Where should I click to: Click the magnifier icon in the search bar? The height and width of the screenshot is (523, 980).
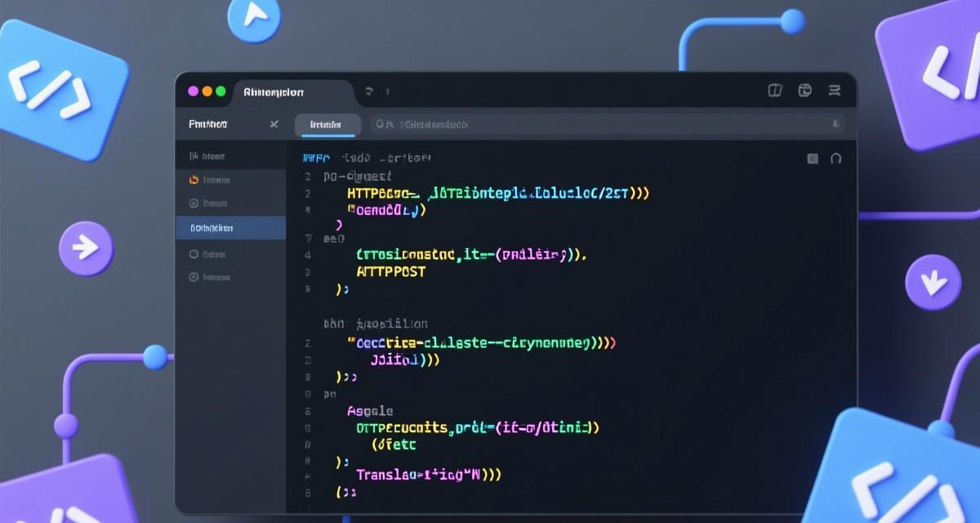coord(380,124)
